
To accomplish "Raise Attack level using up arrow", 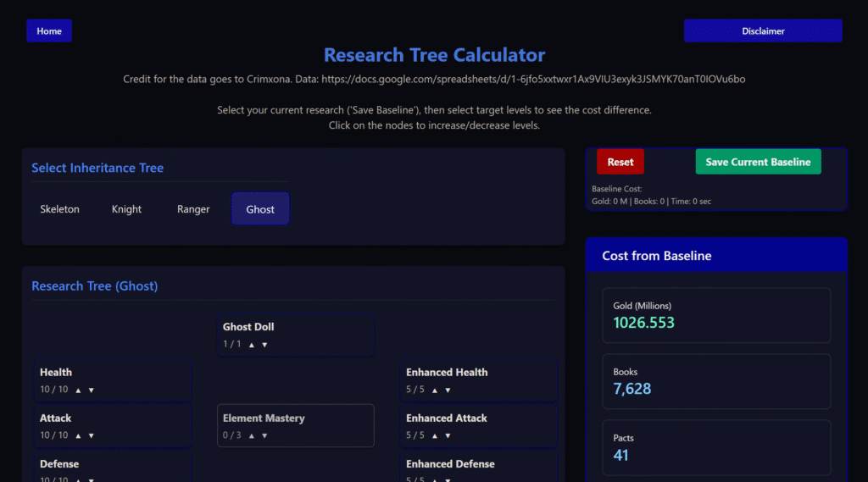I will point(78,436).
